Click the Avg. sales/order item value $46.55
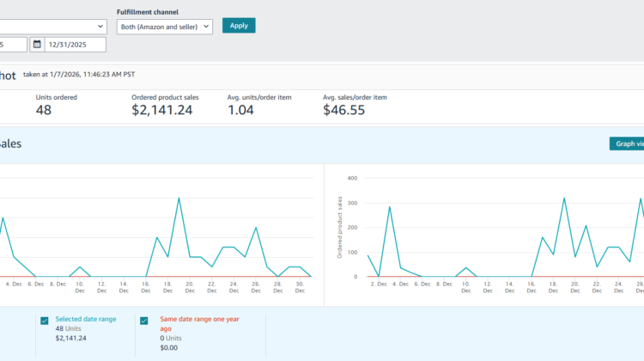Screen dimensions: 644x361 (x=343, y=110)
